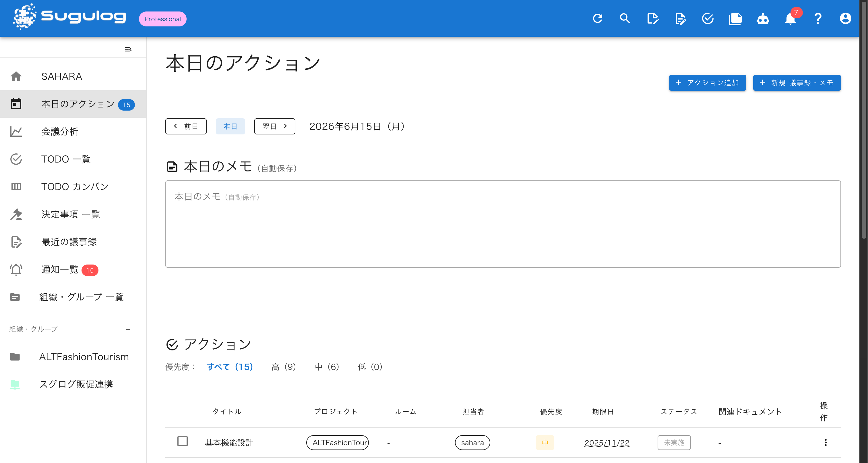Open 通知一覧 in sidebar
The image size is (868, 463).
click(73, 269)
